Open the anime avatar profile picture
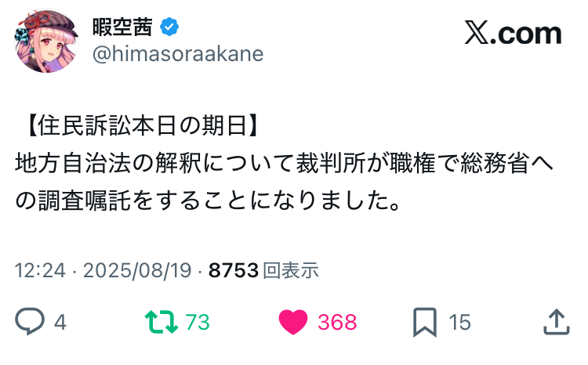588x365 pixels. tap(46, 42)
